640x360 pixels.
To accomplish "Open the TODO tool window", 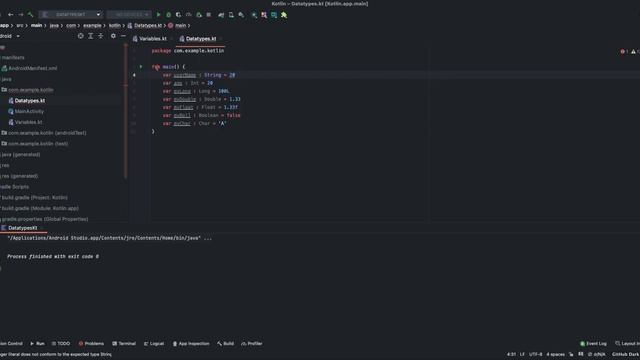I will point(61,344).
